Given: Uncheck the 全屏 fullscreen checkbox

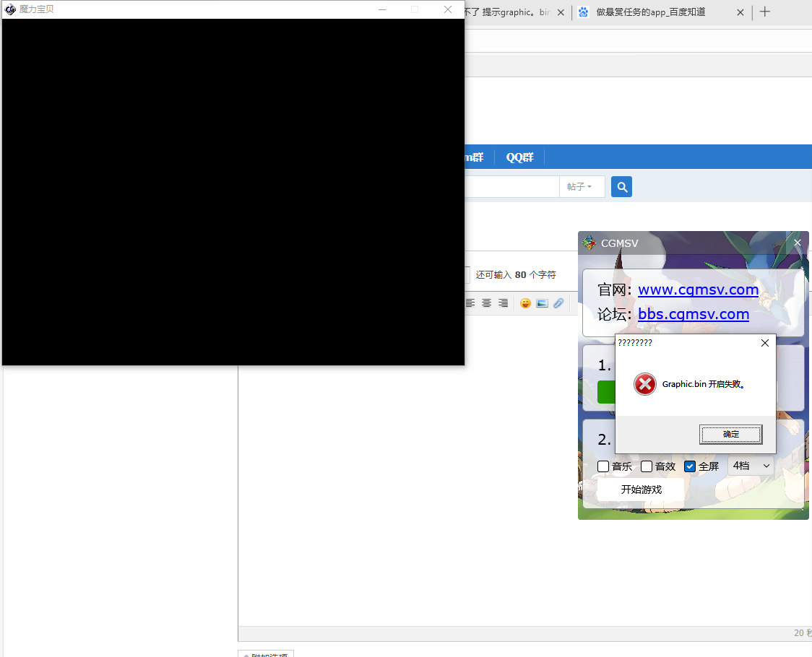Looking at the screenshot, I should tap(690, 466).
